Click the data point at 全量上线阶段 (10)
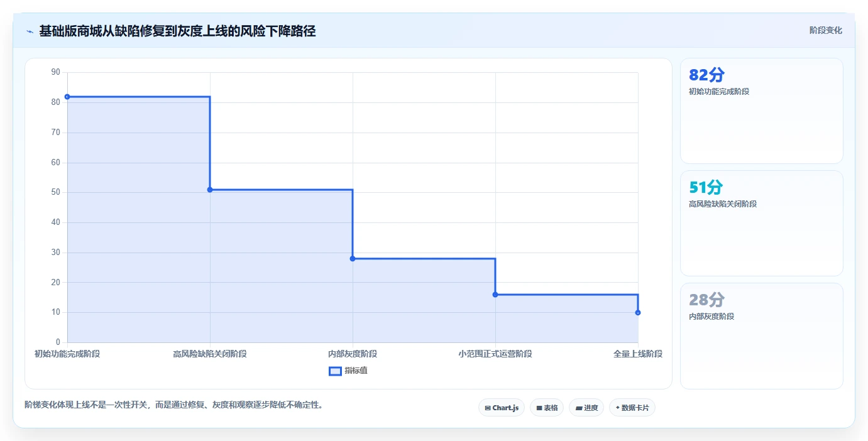Image resolution: width=868 pixels, height=441 pixels. [x=638, y=312]
